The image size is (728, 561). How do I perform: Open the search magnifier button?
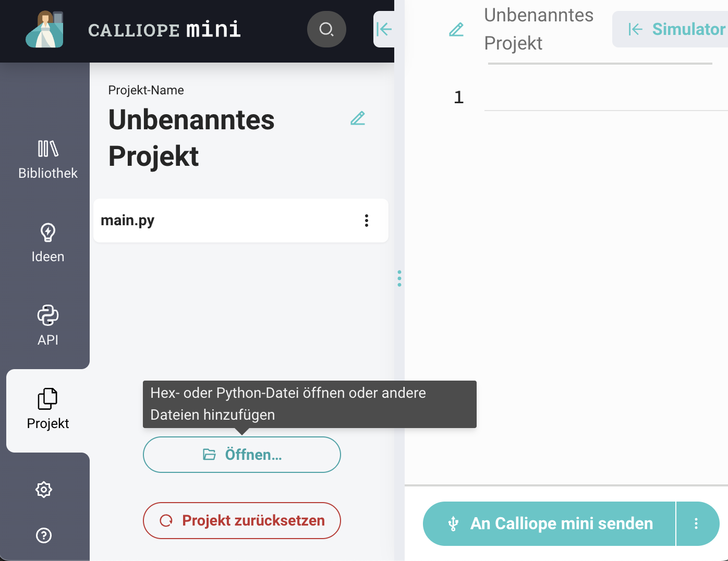tap(326, 29)
